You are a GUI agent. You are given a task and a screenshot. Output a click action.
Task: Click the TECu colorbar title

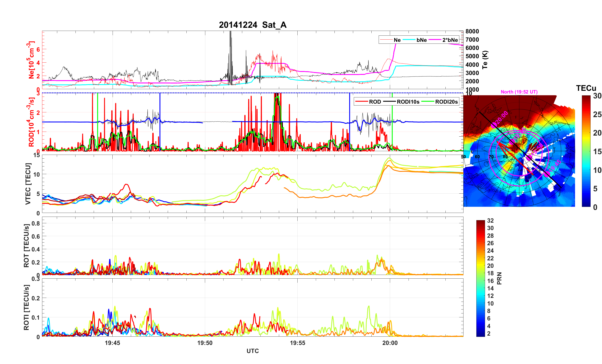(x=586, y=88)
